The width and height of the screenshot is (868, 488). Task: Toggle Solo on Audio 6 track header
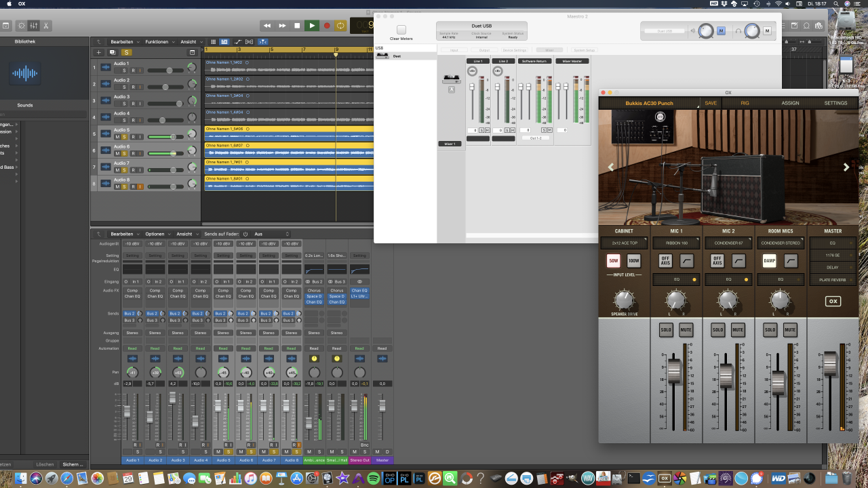[125, 153]
